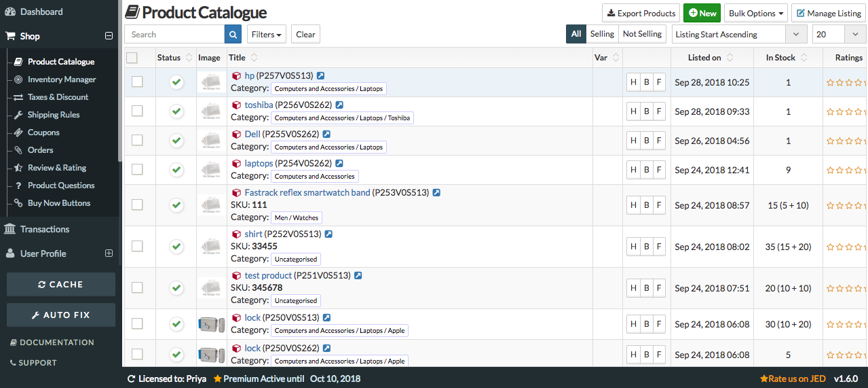
Task: Click the H button in the shirt row
Action: tap(633, 246)
